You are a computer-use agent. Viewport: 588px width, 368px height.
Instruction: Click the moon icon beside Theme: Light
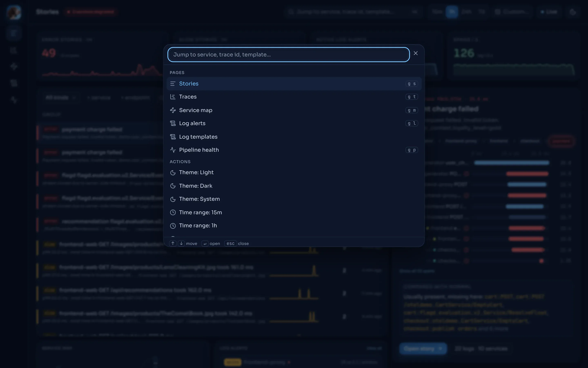click(173, 173)
